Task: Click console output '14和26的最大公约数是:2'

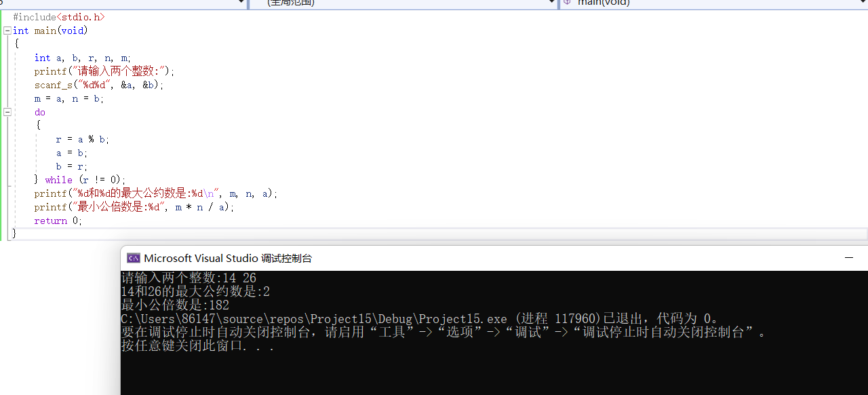Action: (x=195, y=291)
